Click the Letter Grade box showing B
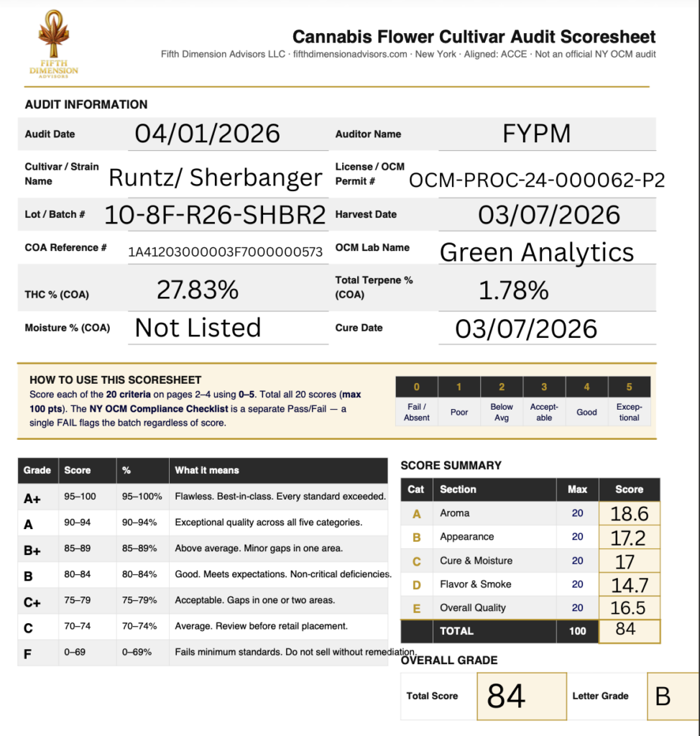The width and height of the screenshot is (700, 736). point(673,696)
